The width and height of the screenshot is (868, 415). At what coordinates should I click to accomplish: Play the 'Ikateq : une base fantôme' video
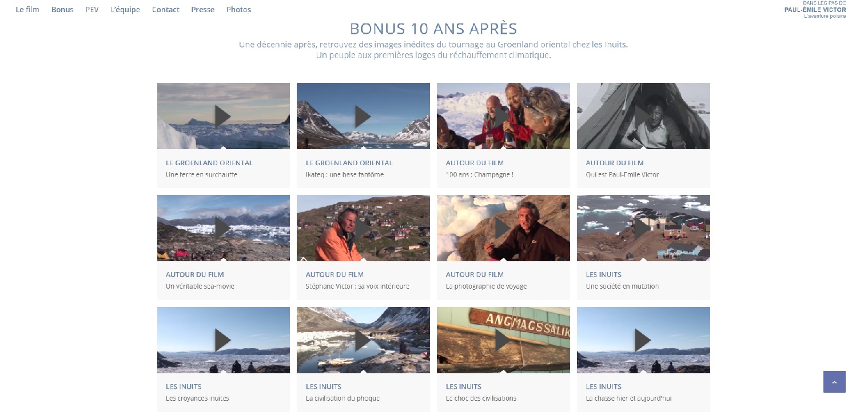[x=363, y=117]
